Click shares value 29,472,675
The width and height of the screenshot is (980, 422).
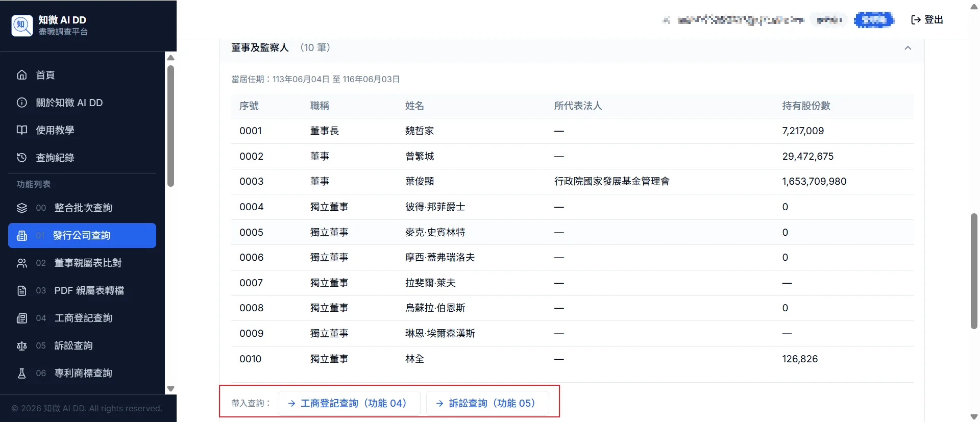tap(807, 156)
